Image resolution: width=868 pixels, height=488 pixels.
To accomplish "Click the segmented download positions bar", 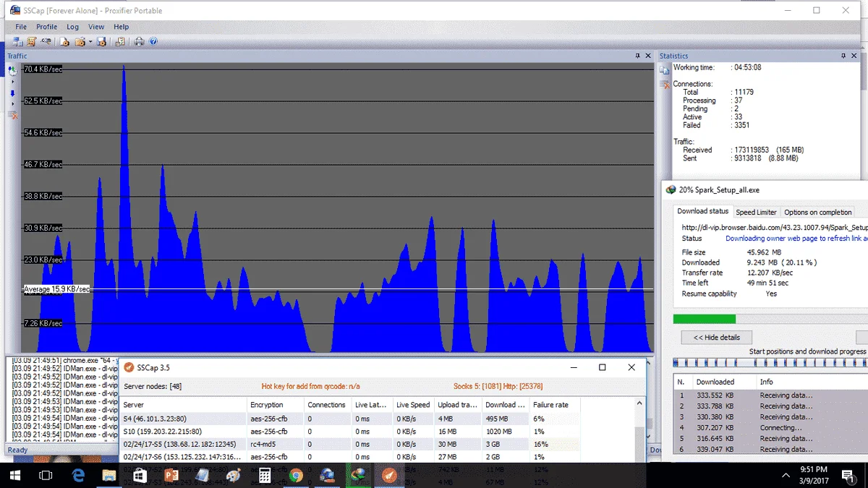I will pos(770,363).
